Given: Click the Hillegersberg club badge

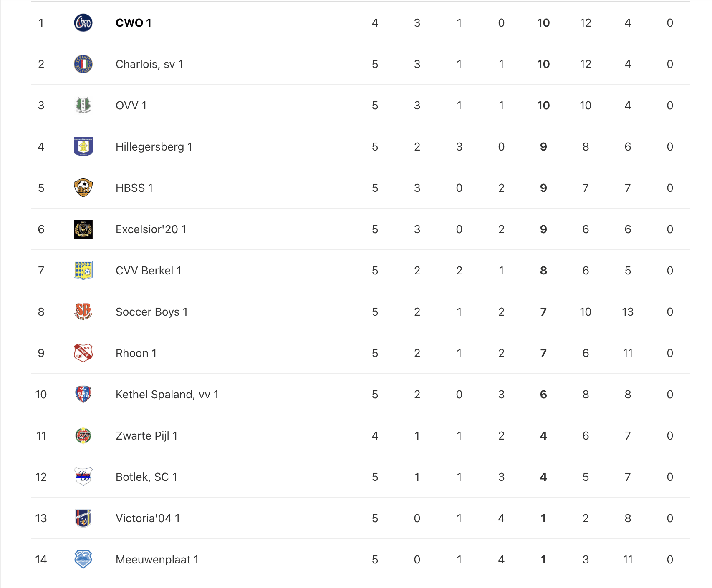Looking at the screenshot, I should click(83, 147).
